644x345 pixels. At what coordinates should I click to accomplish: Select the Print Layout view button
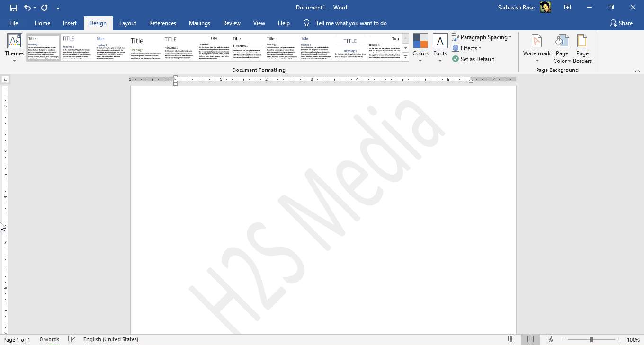[530, 339]
